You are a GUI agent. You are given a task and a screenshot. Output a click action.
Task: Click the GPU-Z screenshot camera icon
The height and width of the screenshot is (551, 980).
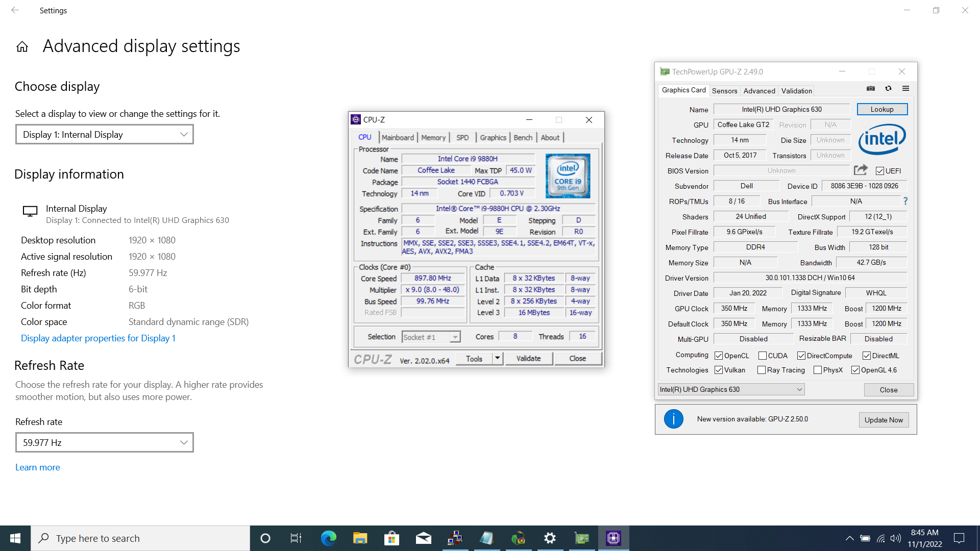pyautogui.click(x=871, y=88)
